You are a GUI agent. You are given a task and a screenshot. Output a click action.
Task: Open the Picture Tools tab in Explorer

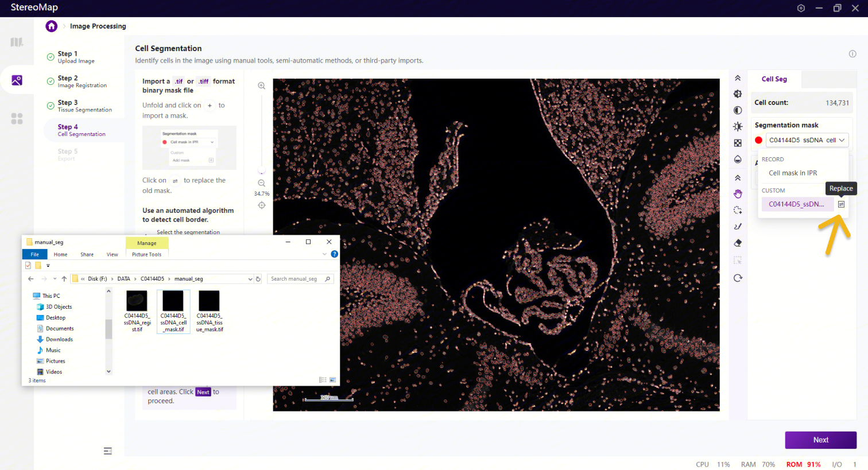pos(146,254)
